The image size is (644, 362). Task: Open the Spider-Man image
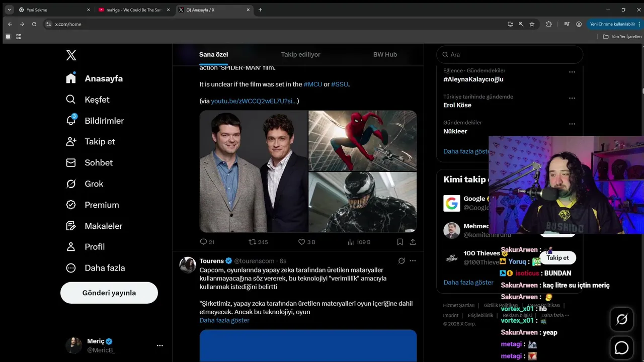pyautogui.click(x=363, y=141)
